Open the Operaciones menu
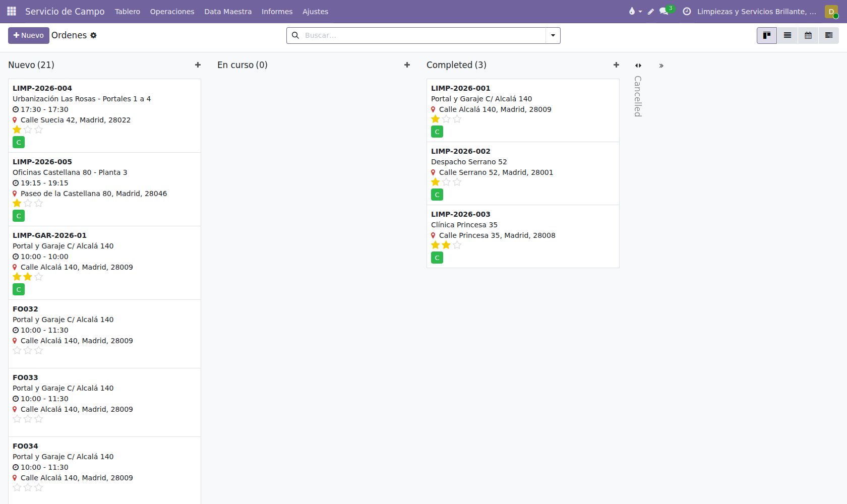The image size is (847, 504). pyautogui.click(x=172, y=12)
